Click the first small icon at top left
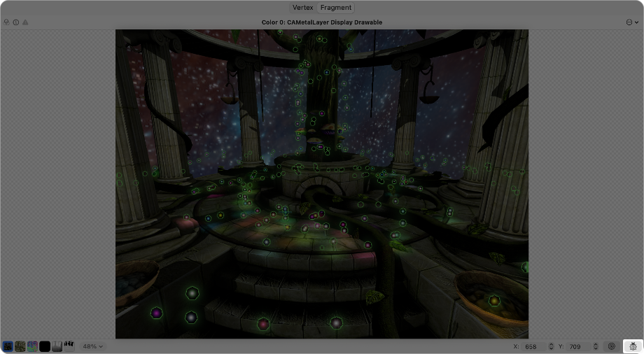The height and width of the screenshot is (354, 644). pyautogui.click(x=6, y=22)
